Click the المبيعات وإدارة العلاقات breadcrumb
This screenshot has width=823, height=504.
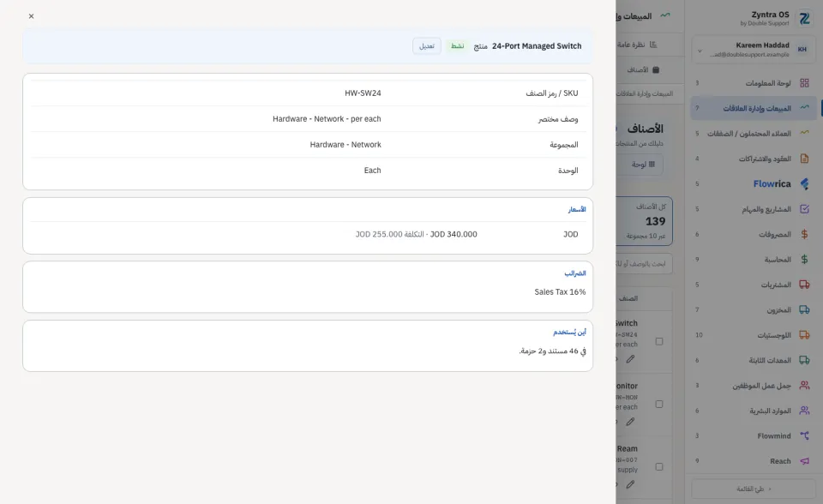[645, 93]
